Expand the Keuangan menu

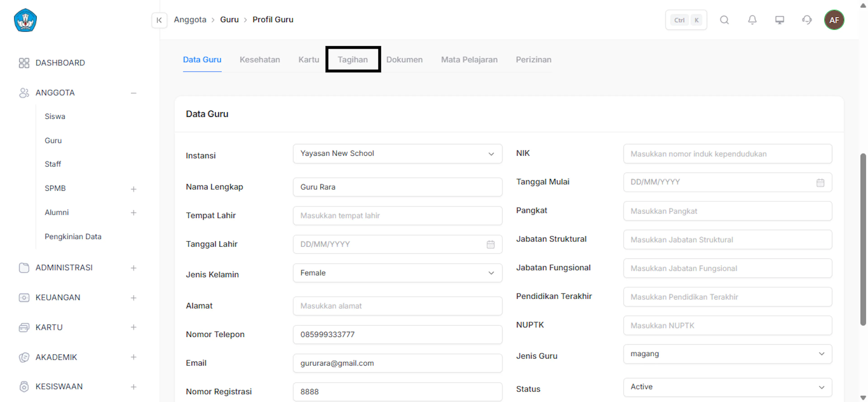click(133, 298)
